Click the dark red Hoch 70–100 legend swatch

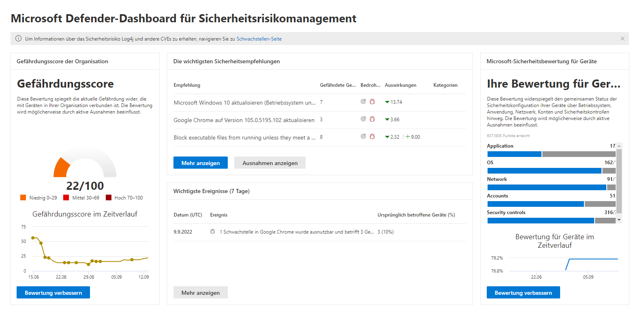(x=109, y=197)
